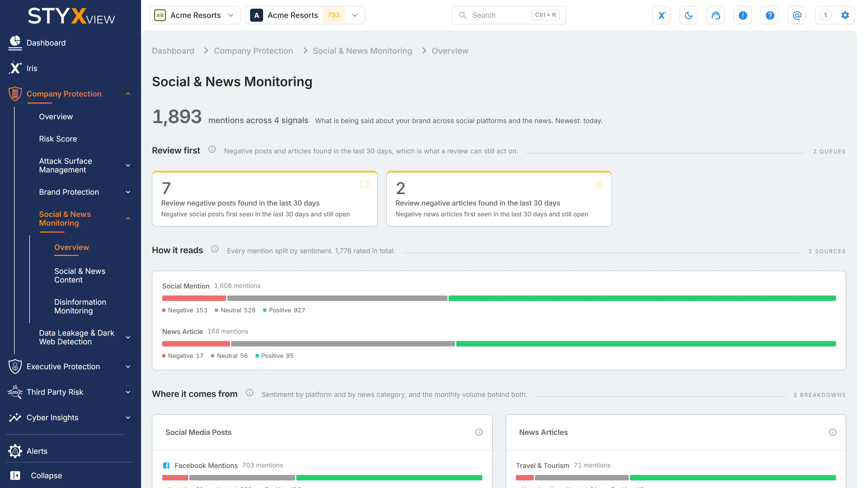Open the AR Acme Resorts organization dropdown
868x488 pixels.
(x=195, y=15)
